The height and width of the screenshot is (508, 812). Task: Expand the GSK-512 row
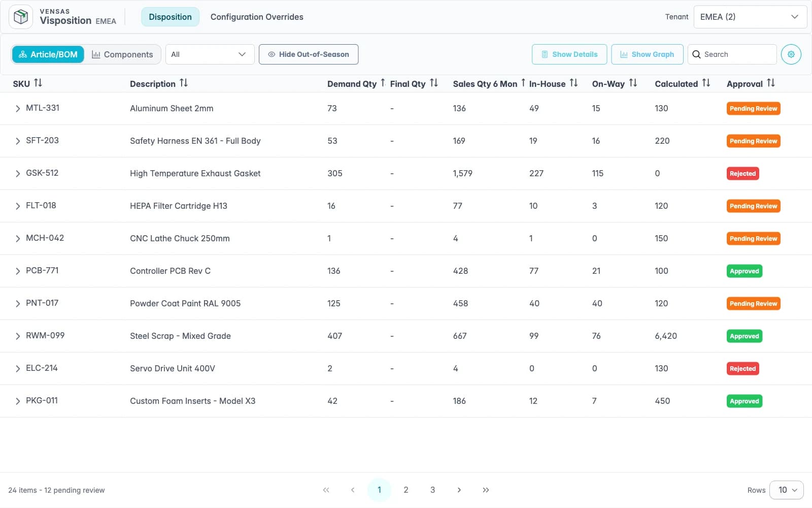click(18, 173)
